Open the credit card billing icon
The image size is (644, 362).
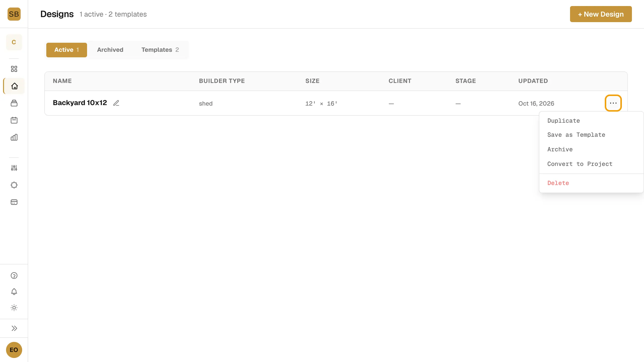(14, 202)
